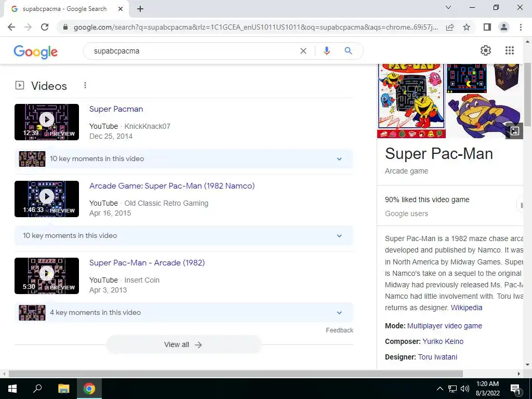Open Chrome's three-dot menu
The width and height of the screenshot is (532, 399).
[521, 27]
